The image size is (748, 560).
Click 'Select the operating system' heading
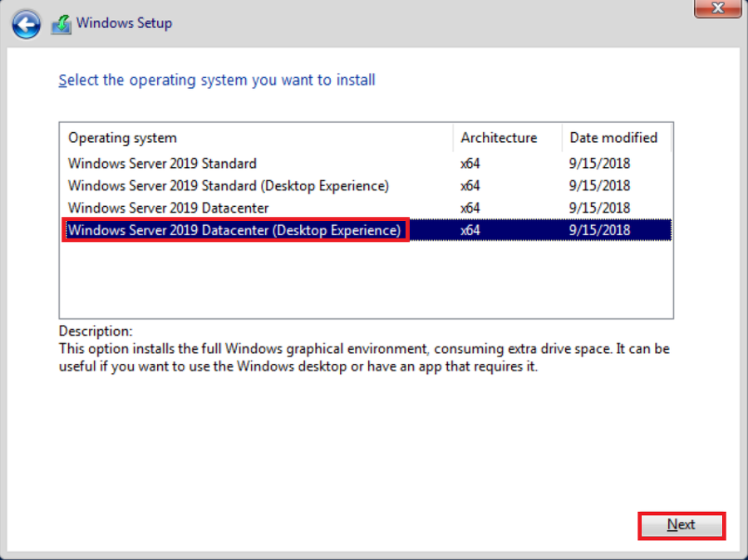tap(217, 80)
